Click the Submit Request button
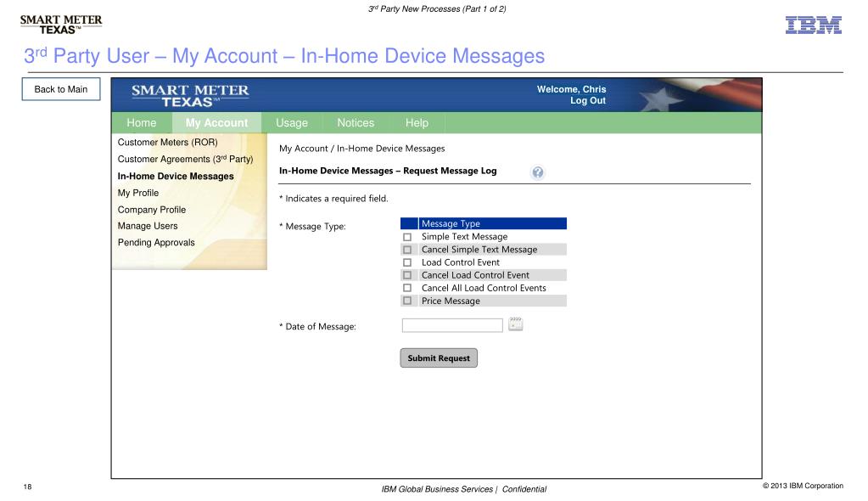The image size is (868, 501). [439, 358]
